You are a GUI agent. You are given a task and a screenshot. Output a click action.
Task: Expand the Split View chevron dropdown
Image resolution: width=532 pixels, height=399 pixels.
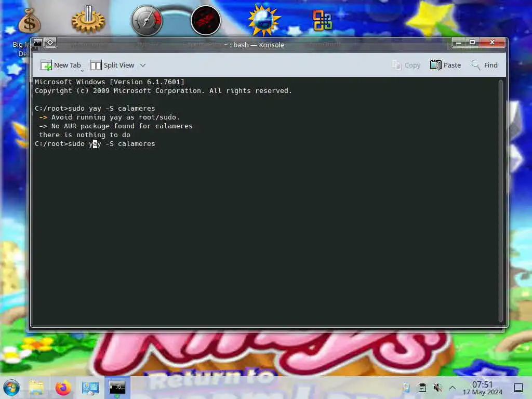pyautogui.click(x=143, y=65)
